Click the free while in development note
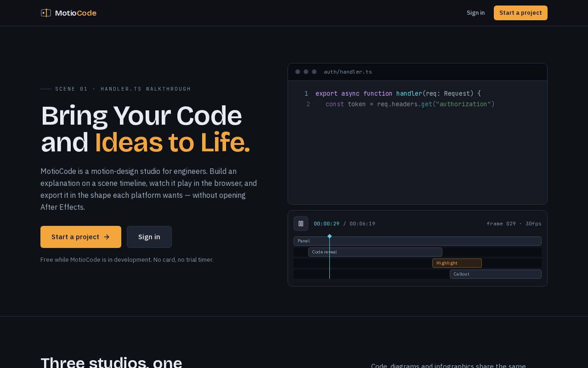Viewport: 588px width, 368px height. coord(127,260)
